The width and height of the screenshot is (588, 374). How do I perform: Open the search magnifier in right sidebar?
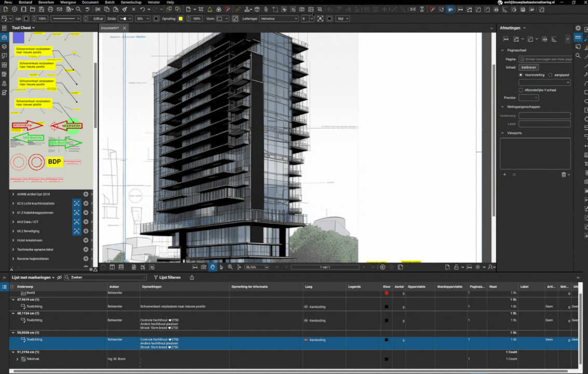(x=578, y=56)
